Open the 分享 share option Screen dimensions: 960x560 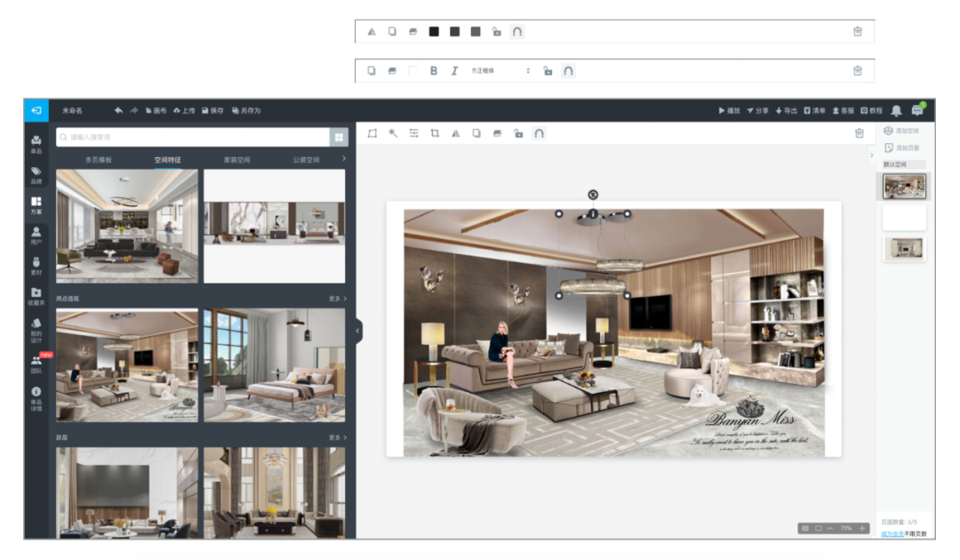point(758,111)
